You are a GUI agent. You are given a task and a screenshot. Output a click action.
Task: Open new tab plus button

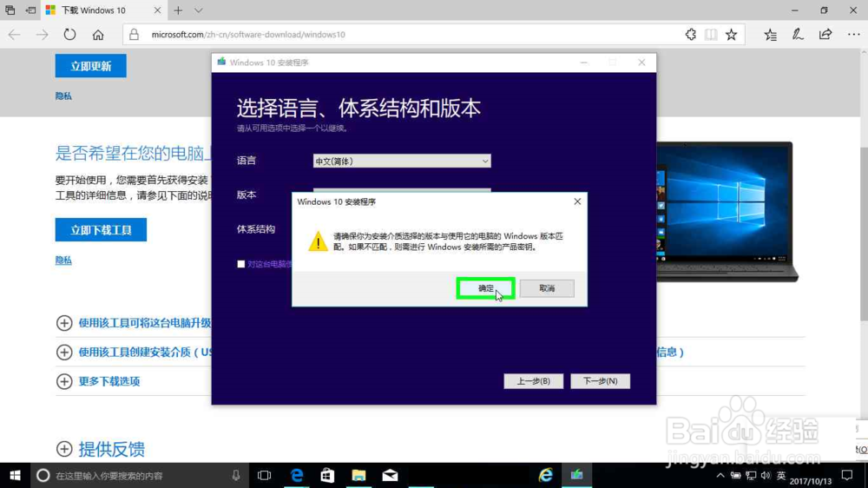178,10
